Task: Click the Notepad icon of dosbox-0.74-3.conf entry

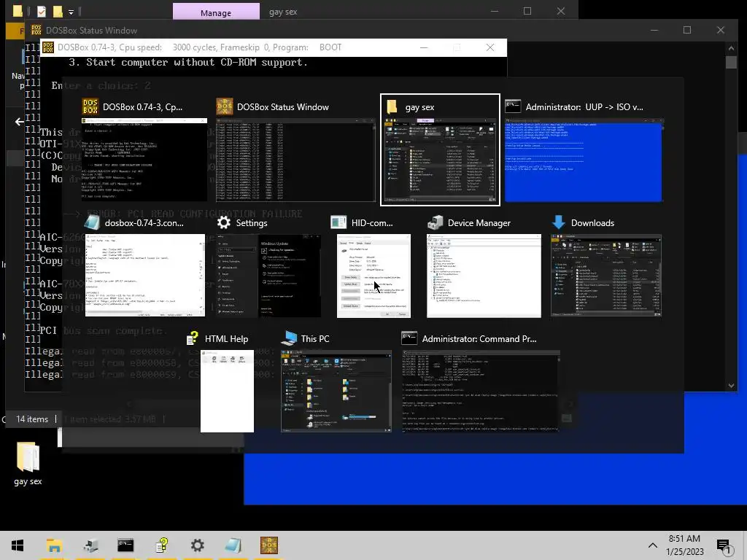Action: coord(92,222)
